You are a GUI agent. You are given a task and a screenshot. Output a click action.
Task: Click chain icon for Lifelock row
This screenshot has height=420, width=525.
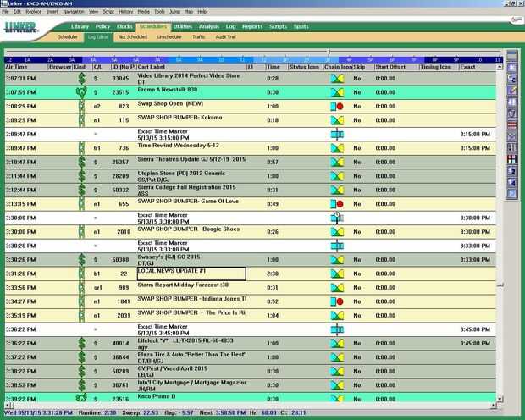tap(337, 343)
